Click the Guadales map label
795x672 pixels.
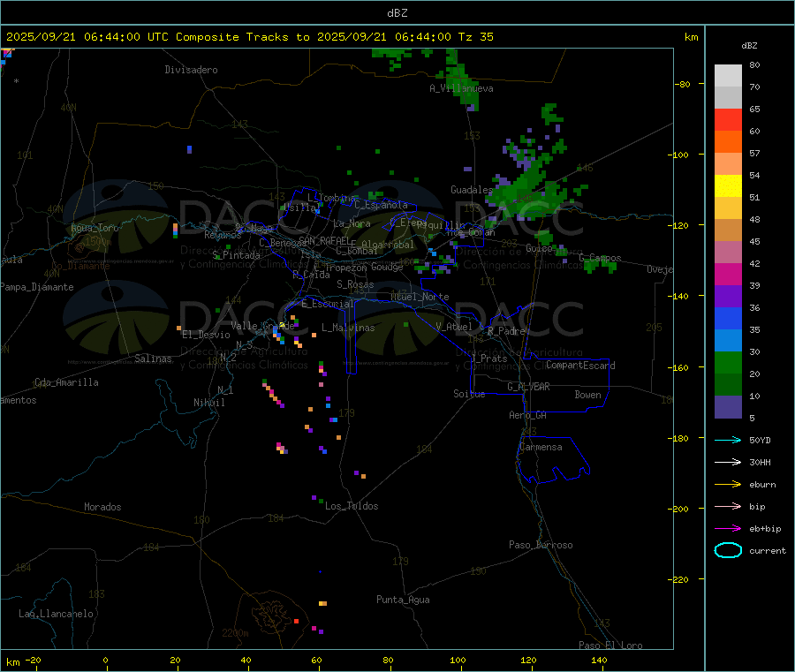coord(472,190)
